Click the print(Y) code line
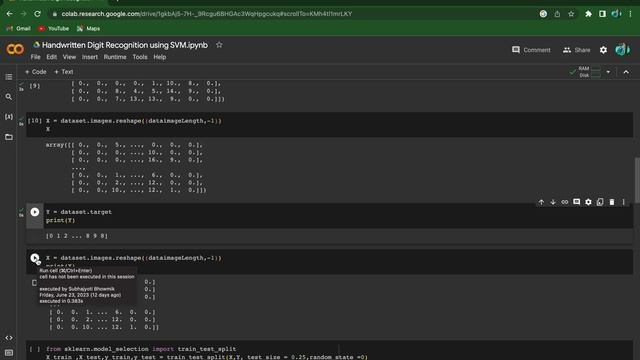The width and height of the screenshot is (640, 360). [x=60, y=220]
